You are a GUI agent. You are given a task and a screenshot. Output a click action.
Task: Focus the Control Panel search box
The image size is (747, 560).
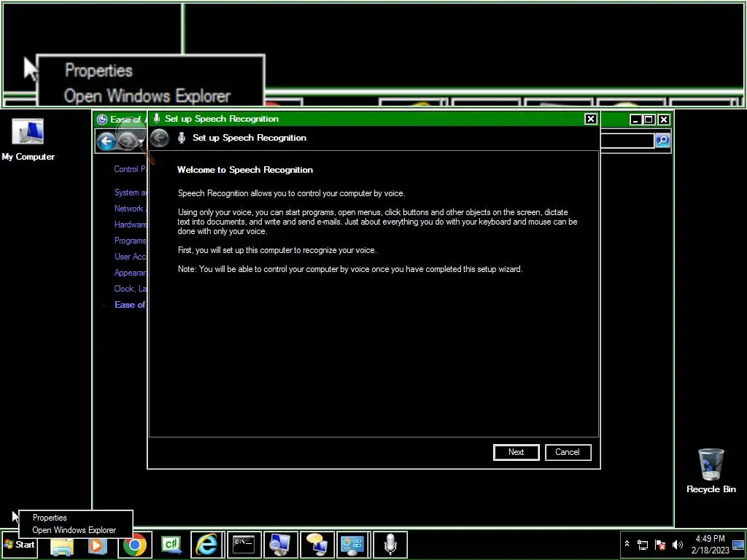(x=627, y=141)
